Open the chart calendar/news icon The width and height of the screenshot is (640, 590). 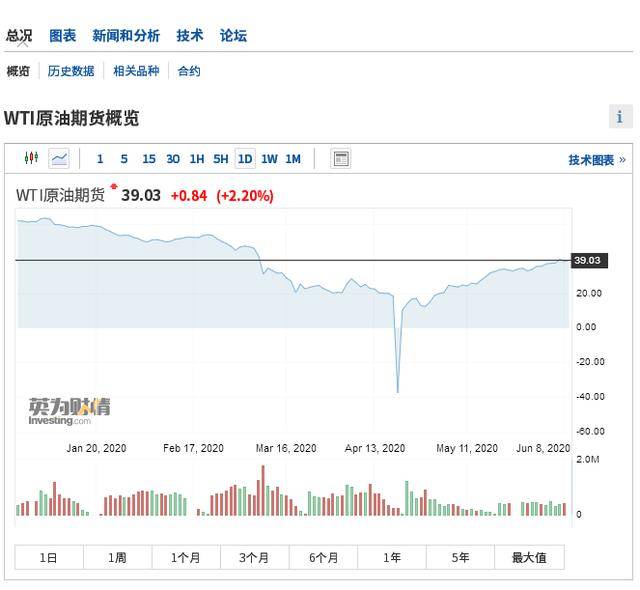click(340, 159)
